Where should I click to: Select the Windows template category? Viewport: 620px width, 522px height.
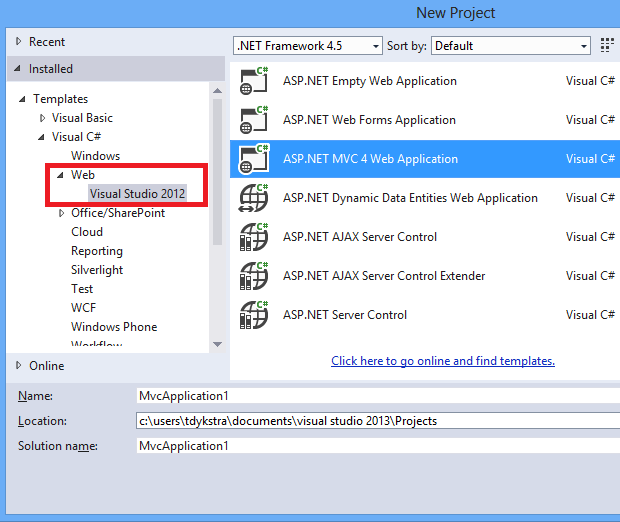click(x=95, y=156)
